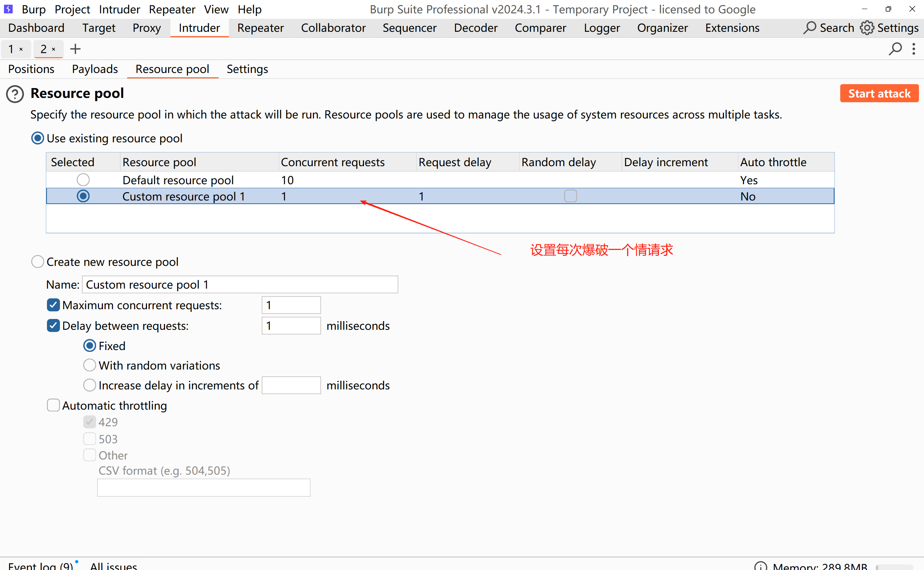Uncheck Maximum concurrent requests checkbox

coord(53,305)
